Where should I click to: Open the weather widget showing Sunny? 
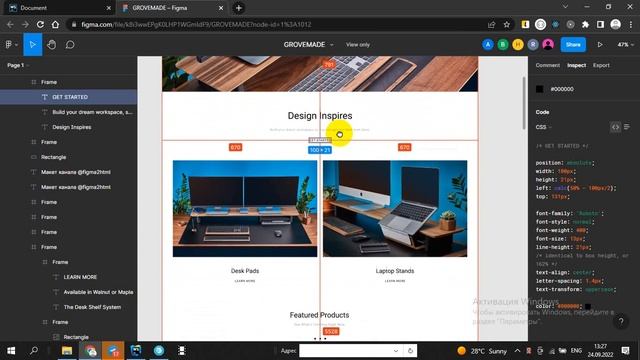click(482, 351)
